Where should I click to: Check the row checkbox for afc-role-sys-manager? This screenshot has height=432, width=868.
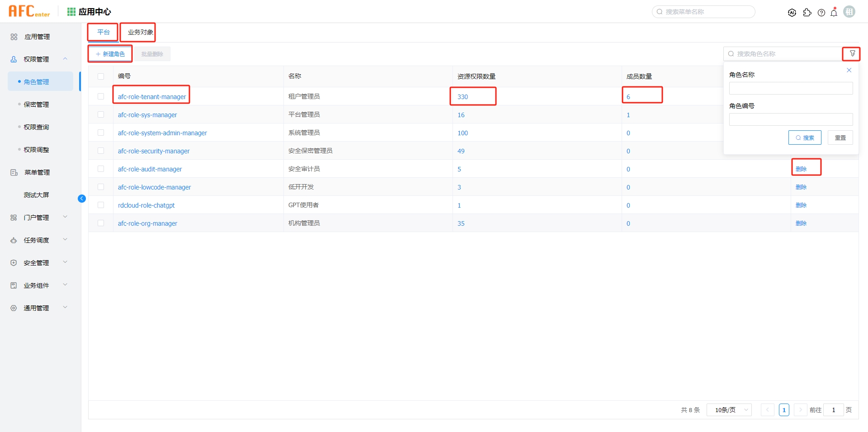100,114
